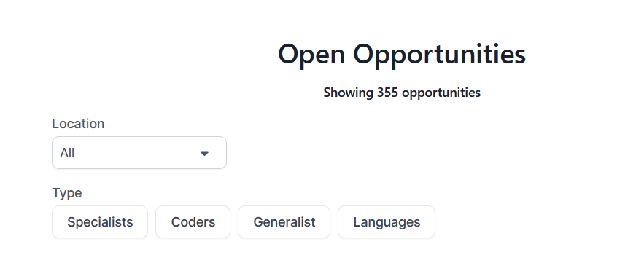Show only Generalist opportunities
Viewport: 644px width, 263px height.
[x=284, y=222]
